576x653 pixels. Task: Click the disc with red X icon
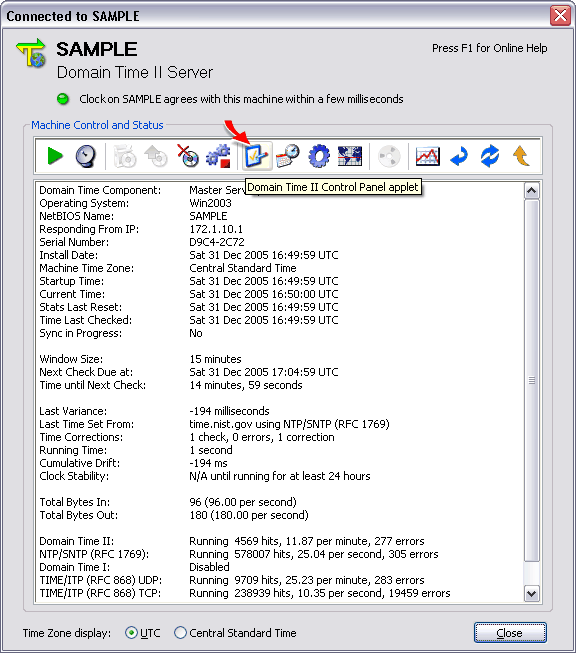(x=187, y=156)
